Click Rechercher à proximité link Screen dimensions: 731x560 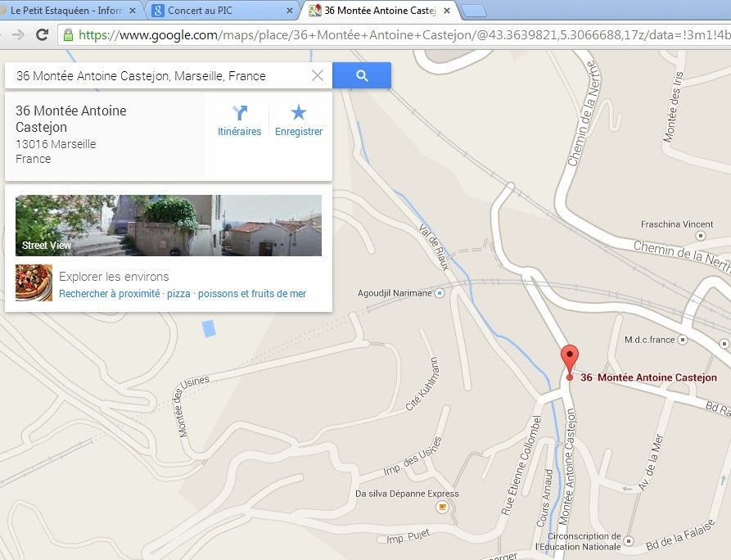coord(109,294)
